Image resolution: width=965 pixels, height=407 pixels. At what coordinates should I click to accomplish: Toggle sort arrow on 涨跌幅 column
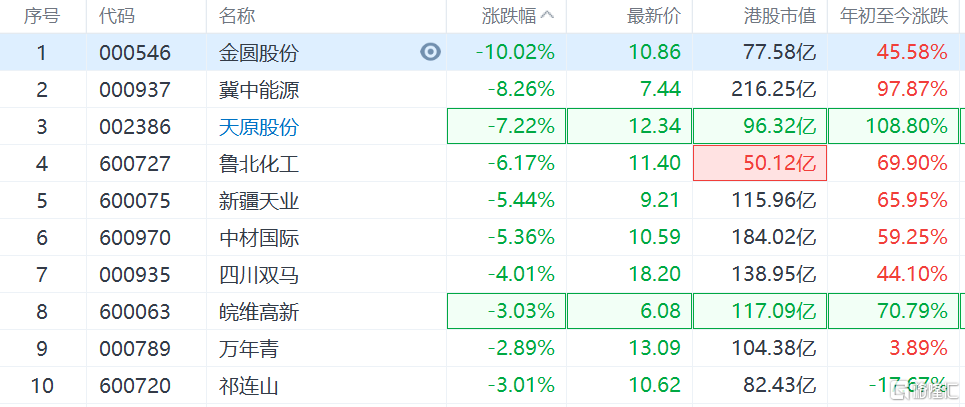547,16
